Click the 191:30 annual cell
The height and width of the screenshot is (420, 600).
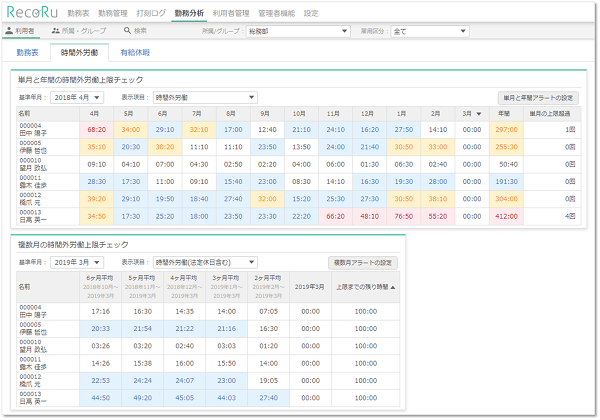[x=506, y=182]
